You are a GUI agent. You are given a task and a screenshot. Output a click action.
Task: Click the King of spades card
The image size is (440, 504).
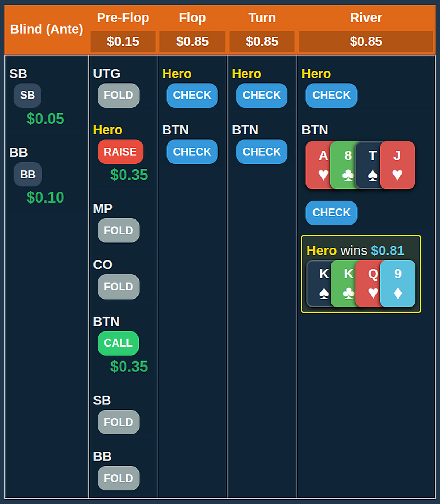319,283
